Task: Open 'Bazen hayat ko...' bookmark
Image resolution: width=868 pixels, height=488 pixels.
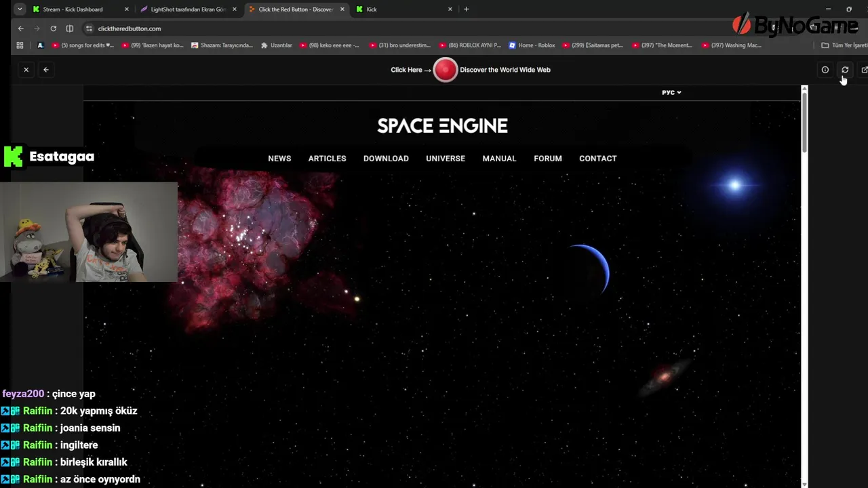Action: tap(153, 45)
